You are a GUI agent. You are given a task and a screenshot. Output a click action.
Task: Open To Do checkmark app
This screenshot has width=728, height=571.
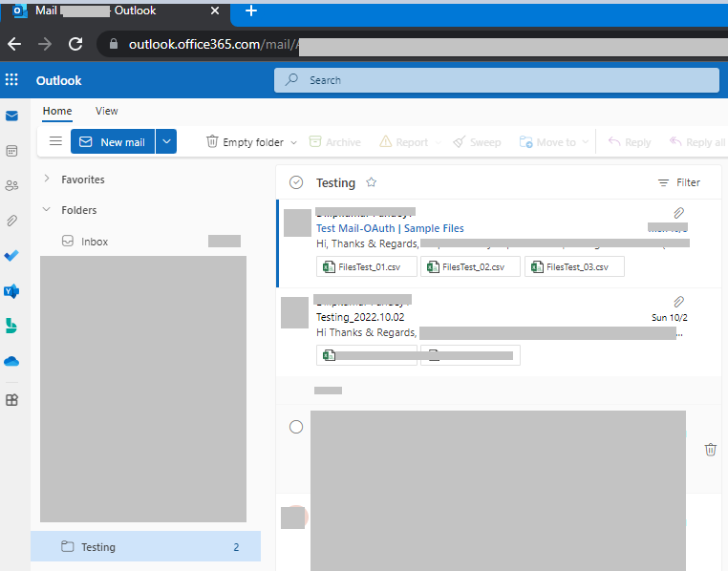pyautogui.click(x=11, y=256)
